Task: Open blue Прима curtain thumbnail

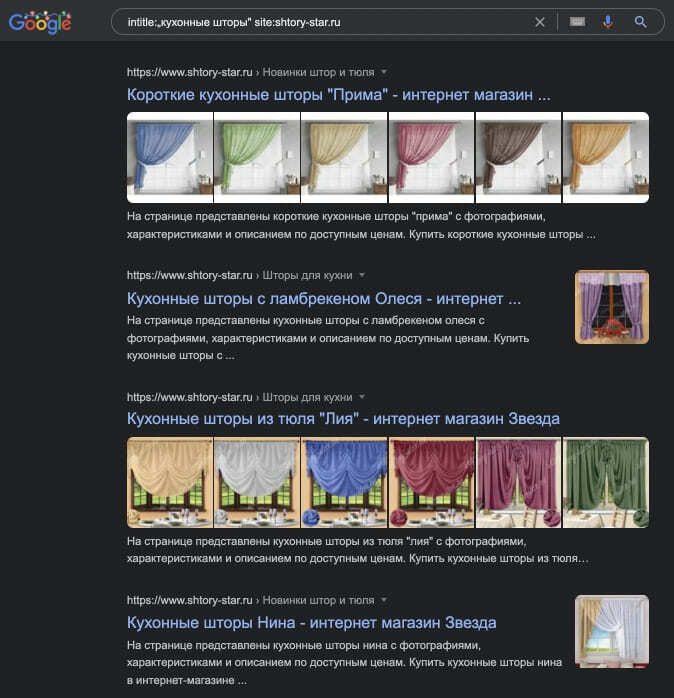Action: pyautogui.click(x=170, y=157)
